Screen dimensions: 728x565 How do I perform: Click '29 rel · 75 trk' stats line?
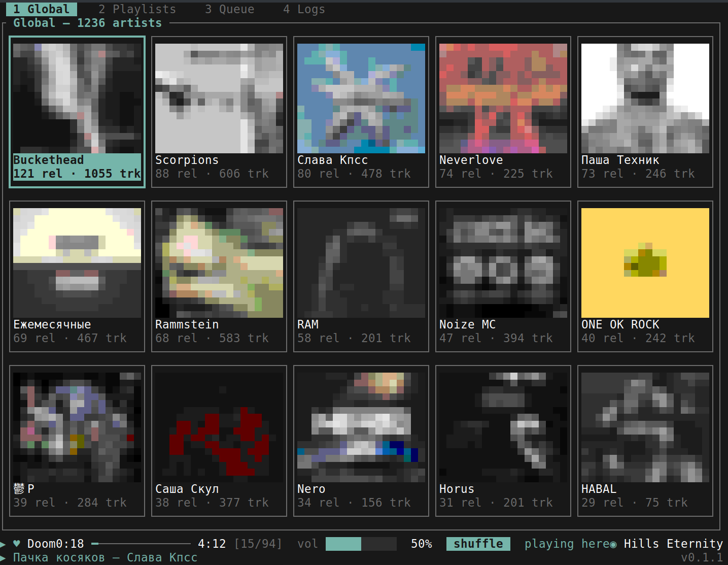635,503
